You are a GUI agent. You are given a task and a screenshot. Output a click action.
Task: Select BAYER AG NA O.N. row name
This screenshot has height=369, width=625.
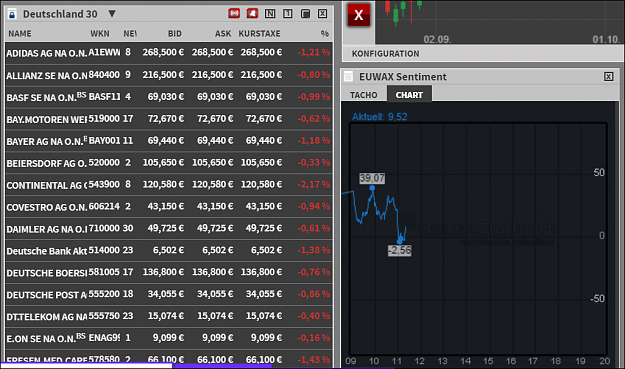tap(47, 141)
